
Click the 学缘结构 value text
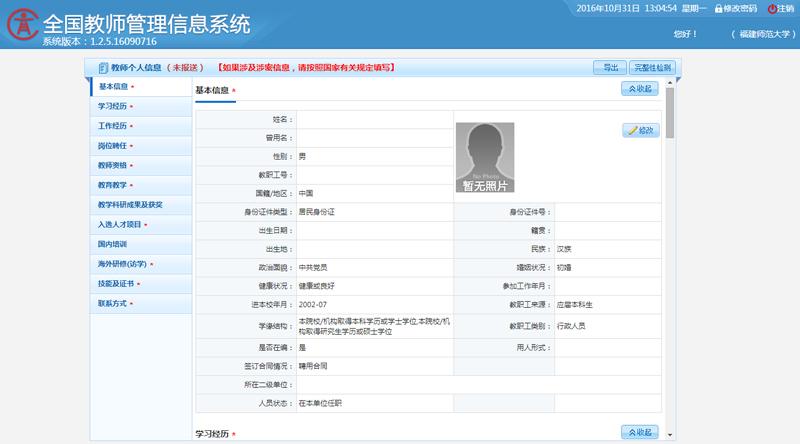pos(374,327)
